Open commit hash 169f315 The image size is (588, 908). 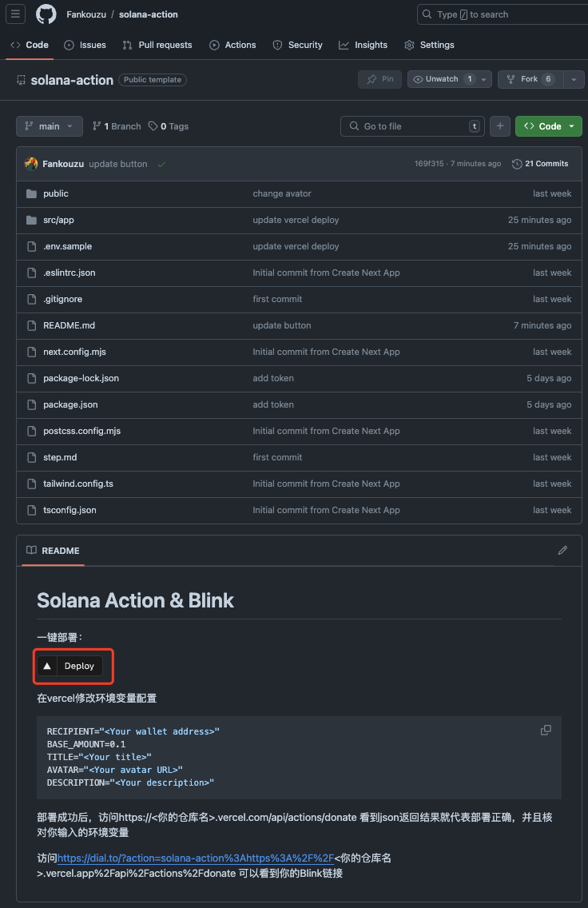[x=429, y=164]
